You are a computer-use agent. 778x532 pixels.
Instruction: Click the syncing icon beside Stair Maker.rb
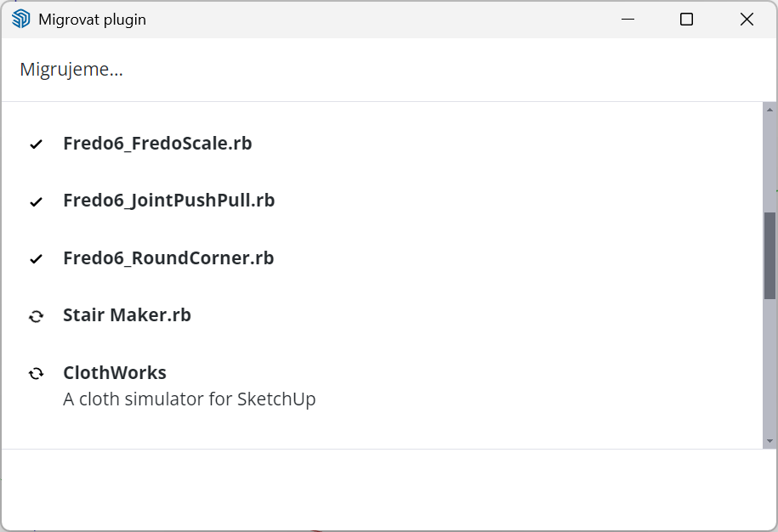[x=36, y=316]
